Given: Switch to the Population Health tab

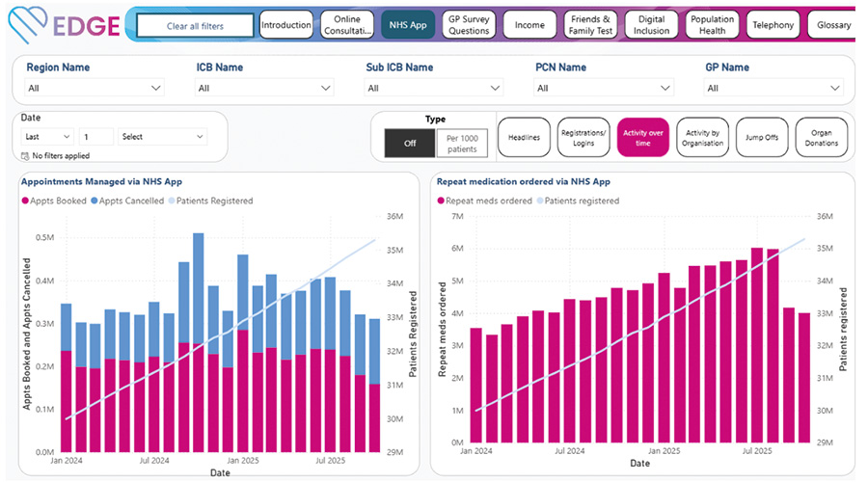Looking at the screenshot, I should (x=713, y=25).
